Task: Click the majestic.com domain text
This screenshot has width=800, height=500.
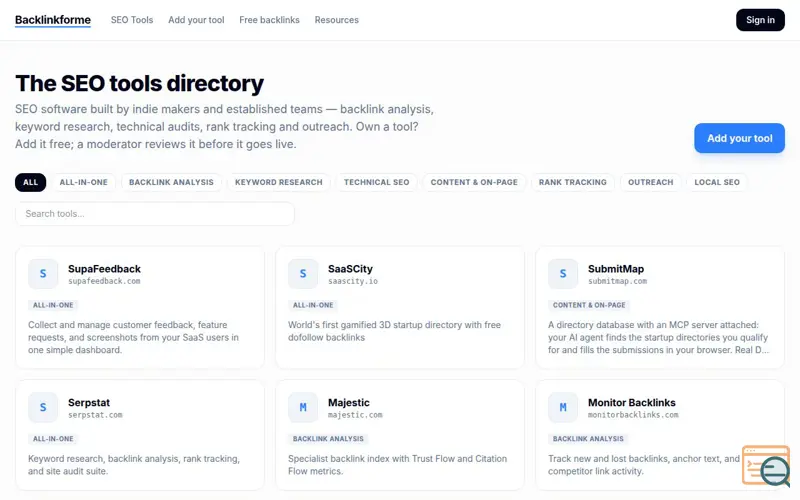Action: click(355, 415)
